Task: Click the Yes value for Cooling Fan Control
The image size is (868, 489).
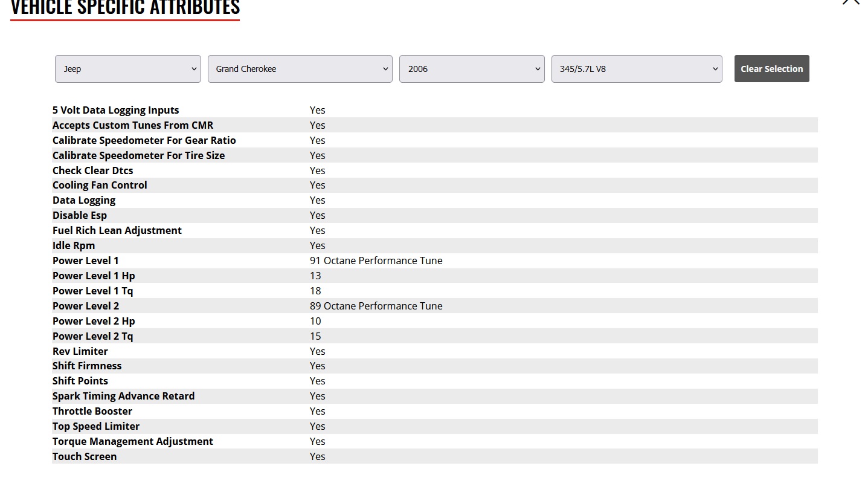Action: [318, 185]
